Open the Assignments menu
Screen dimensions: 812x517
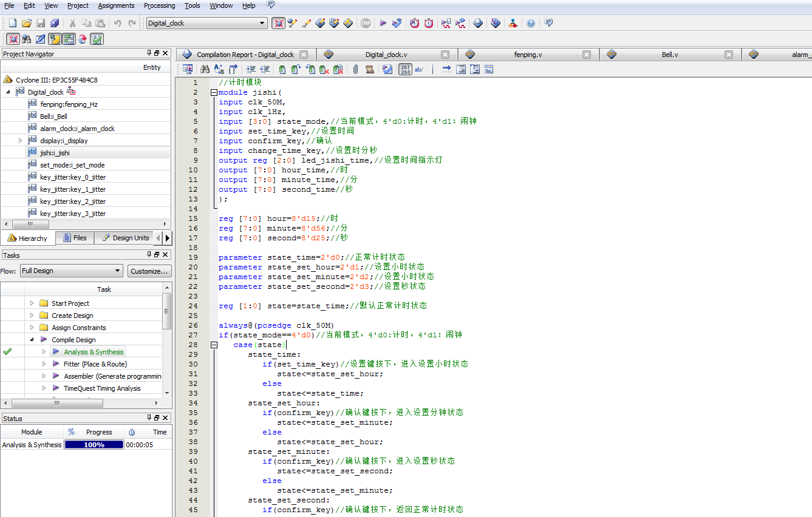[116, 5]
